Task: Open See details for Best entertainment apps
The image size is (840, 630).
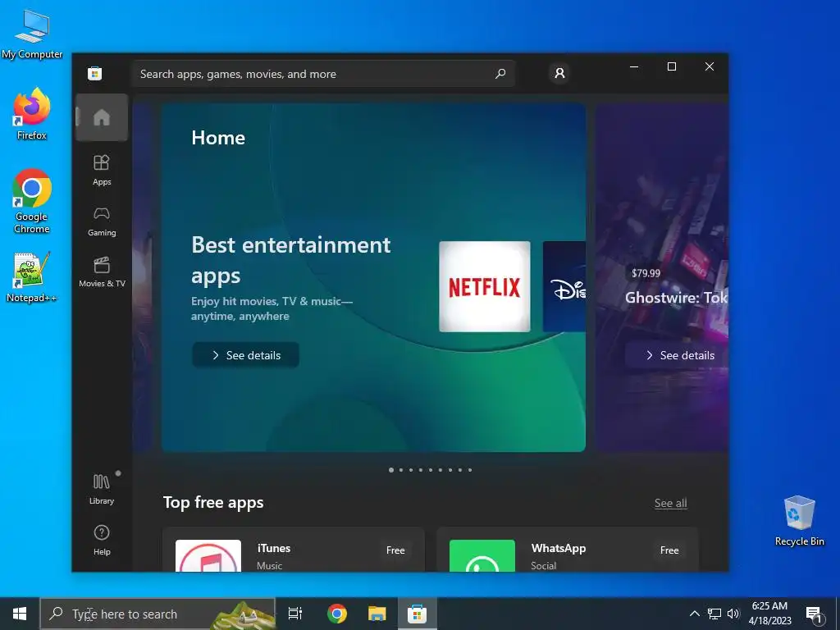Action: 246,355
